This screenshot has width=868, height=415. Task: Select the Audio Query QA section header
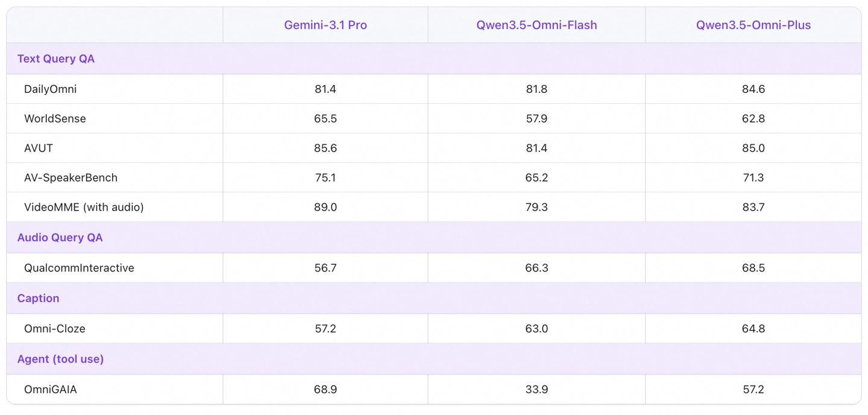pyautogui.click(x=60, y=238)
